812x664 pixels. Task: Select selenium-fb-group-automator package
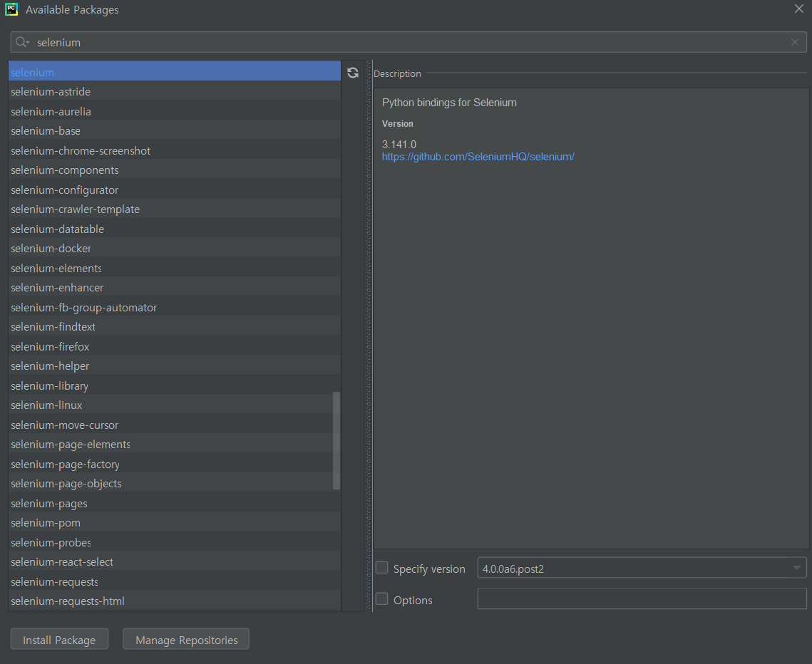[x=175, y=307]
